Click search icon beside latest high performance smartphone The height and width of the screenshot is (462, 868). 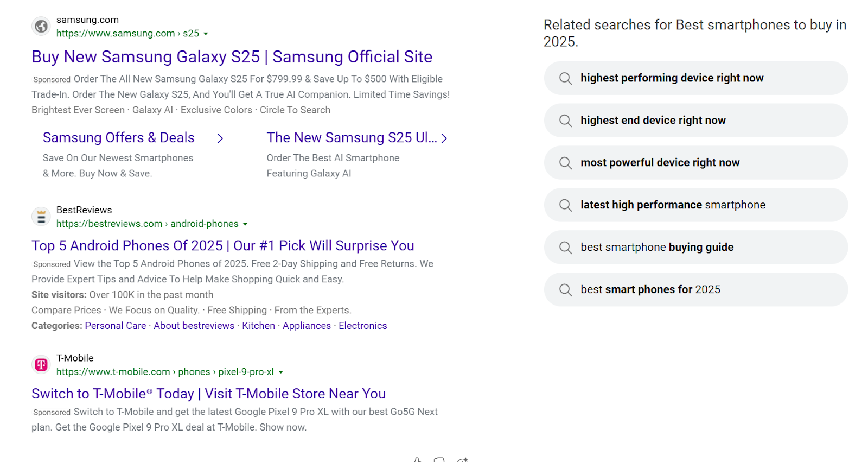coord(565,205)
